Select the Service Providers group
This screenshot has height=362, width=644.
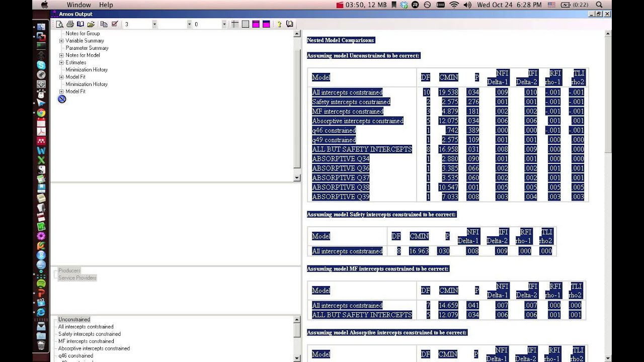point(77,278)
